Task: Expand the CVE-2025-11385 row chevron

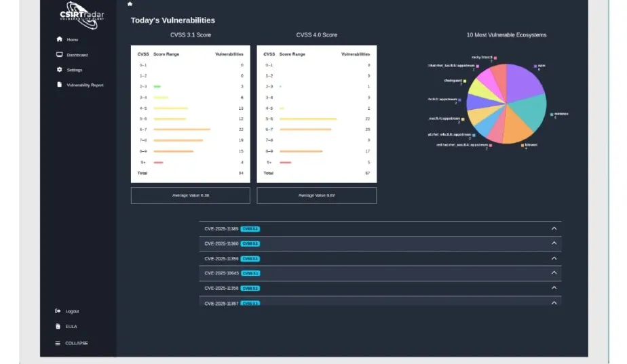Action: pos(554,228)
